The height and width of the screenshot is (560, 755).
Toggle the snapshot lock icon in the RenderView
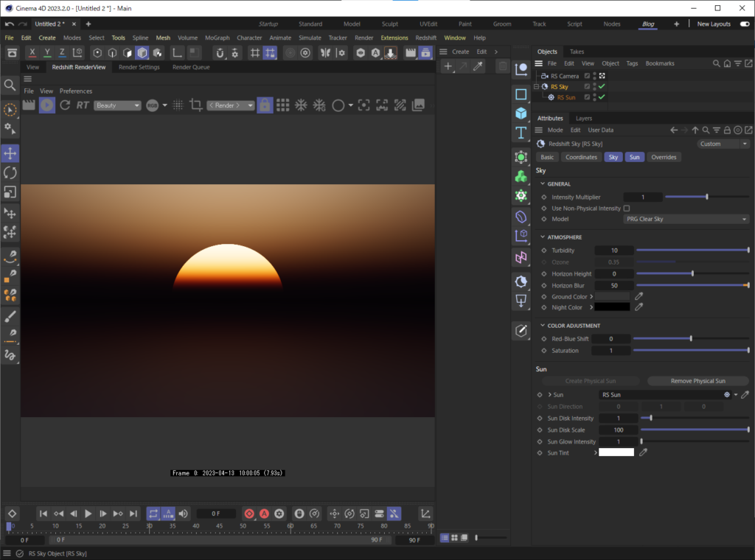265,105
